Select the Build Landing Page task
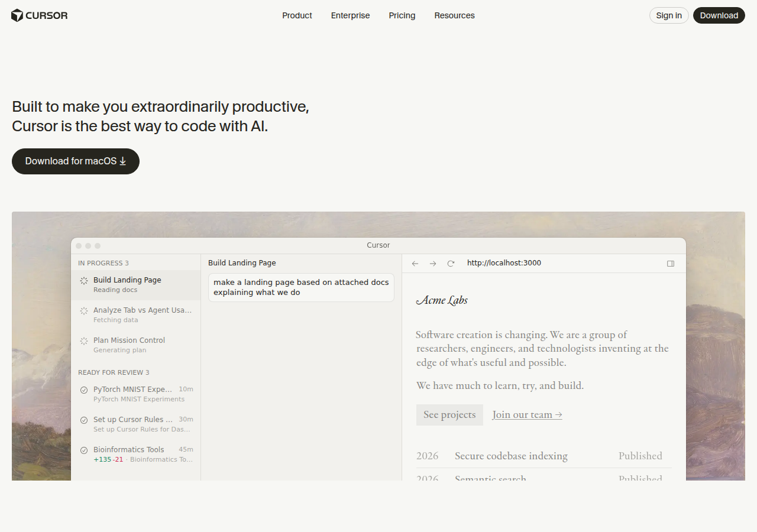The width and height of the screenshot is (757, 532). (x=136, y=285)
